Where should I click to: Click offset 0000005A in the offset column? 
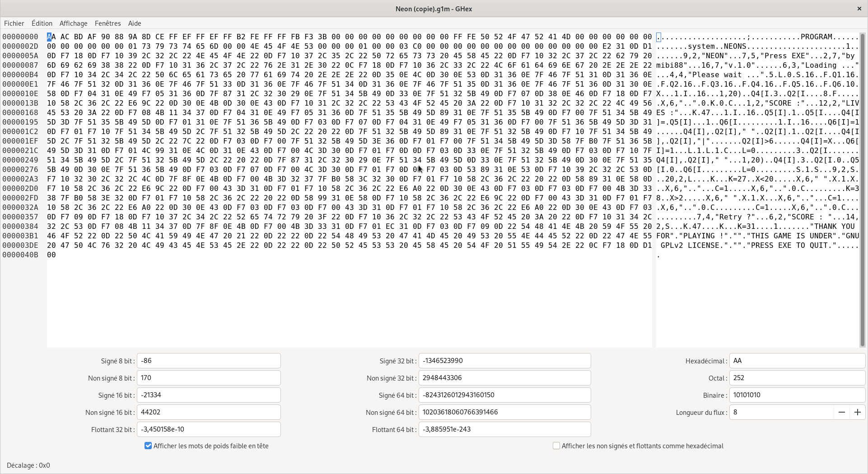(x=20, y=56)
